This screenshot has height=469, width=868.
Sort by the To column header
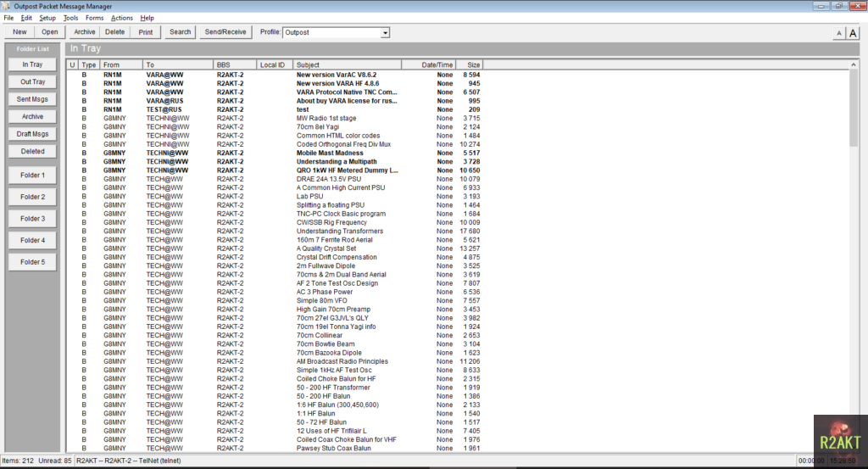pyautogui.click(x=178, y=64)
